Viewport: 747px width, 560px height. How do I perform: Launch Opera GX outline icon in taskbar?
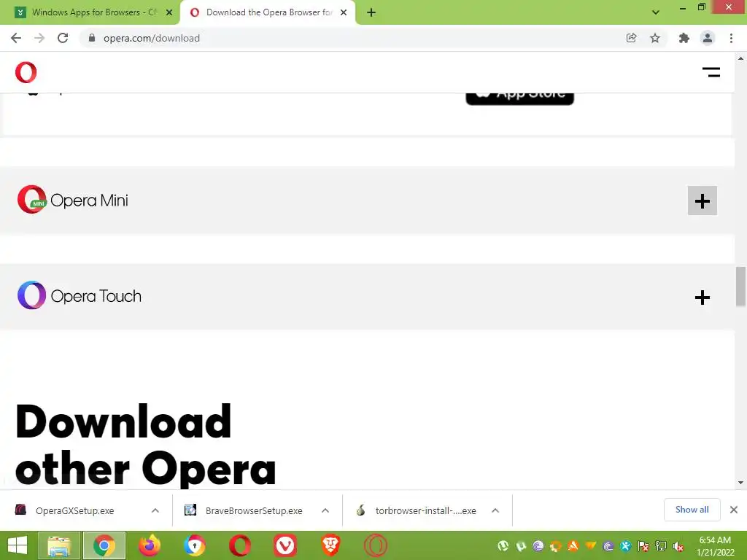pyautogui.click(x=376, y=545)
